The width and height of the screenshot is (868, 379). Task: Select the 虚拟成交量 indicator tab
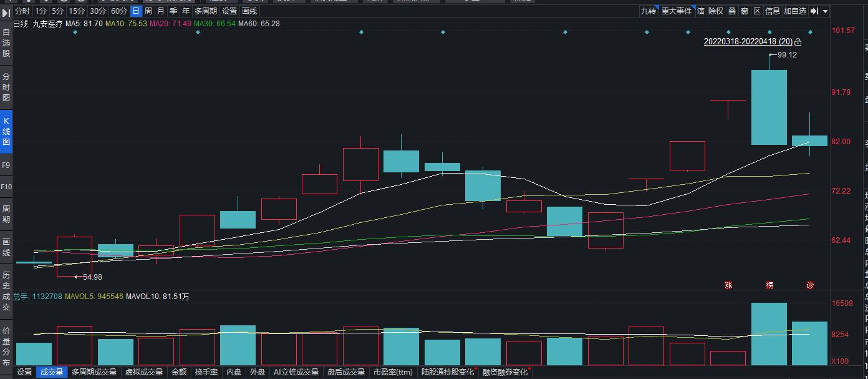[x=144, y=372]
